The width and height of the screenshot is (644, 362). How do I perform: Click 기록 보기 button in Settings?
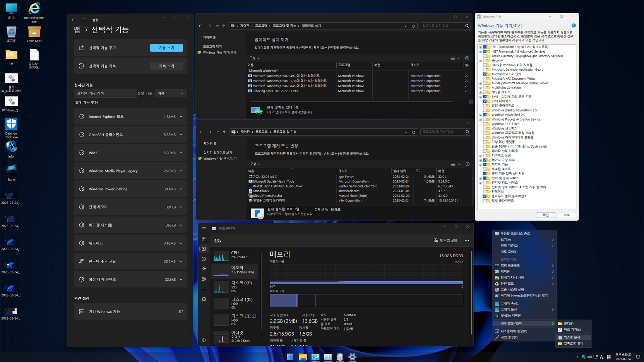[x=166, y=66]
